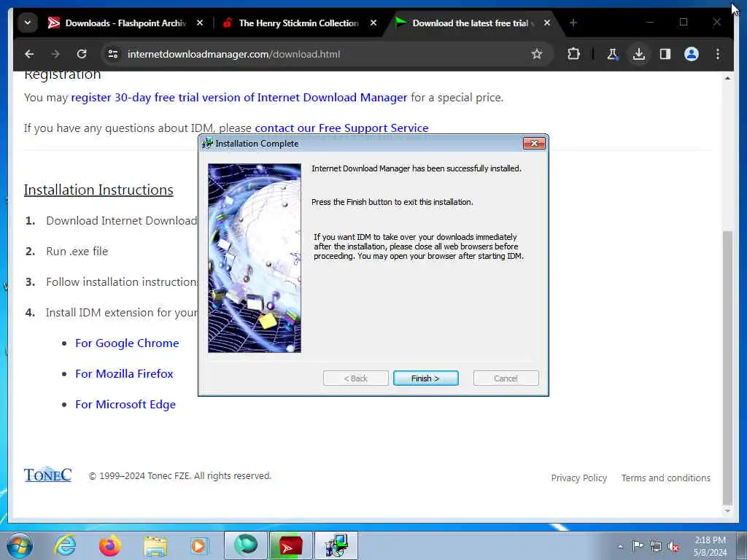The height and width of the screenshot is (560, 747).
Task: Open Chrome three-dot menu
Action: tap(718, 54)
